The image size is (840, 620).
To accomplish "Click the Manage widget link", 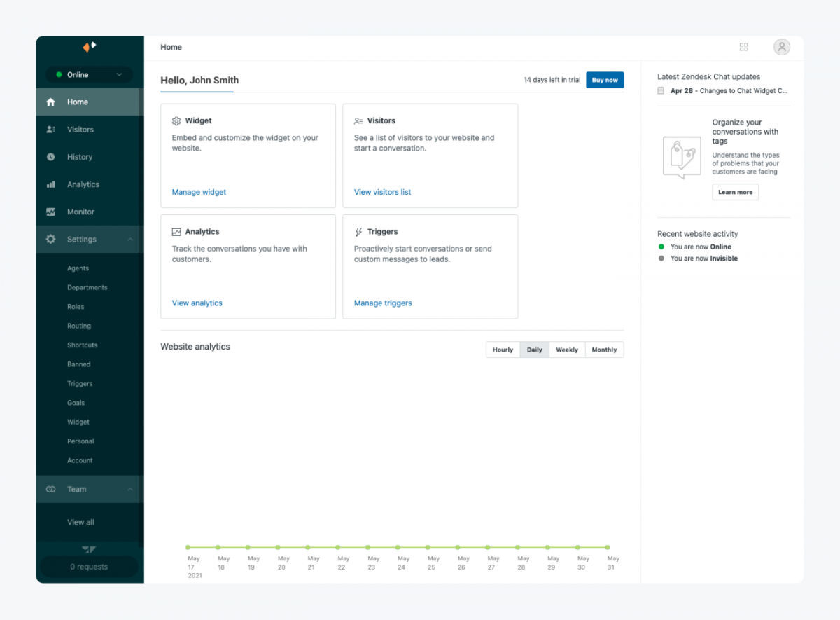I will (199, 192).
